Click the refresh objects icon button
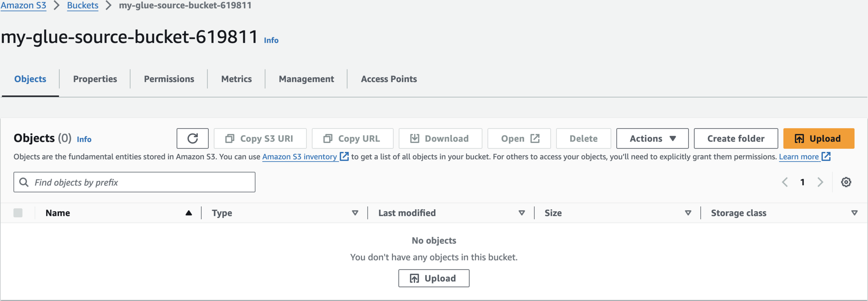This screenshot has height=301, width=868. pyautogui.click(x=192, y=139)
